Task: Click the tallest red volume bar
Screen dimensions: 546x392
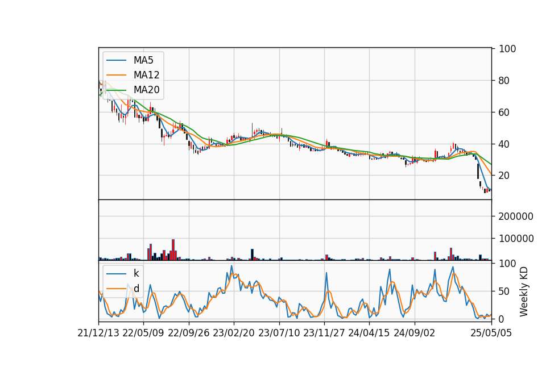Action: click(173, 250)
